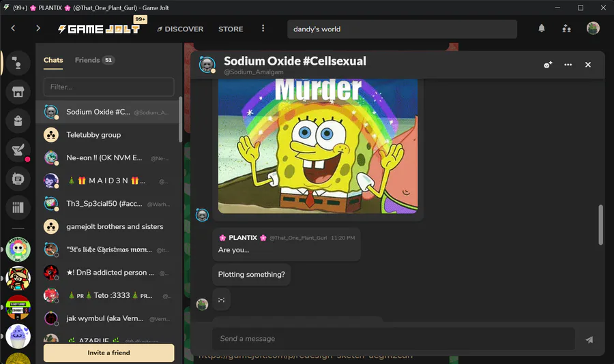Maximize the Game Jolt window
The image size is (614, 364).
tap(581, 7)
